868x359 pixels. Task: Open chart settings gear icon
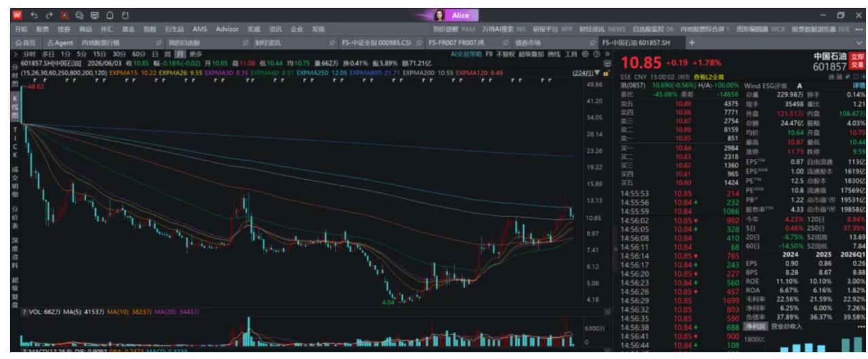tap(583, 54)
